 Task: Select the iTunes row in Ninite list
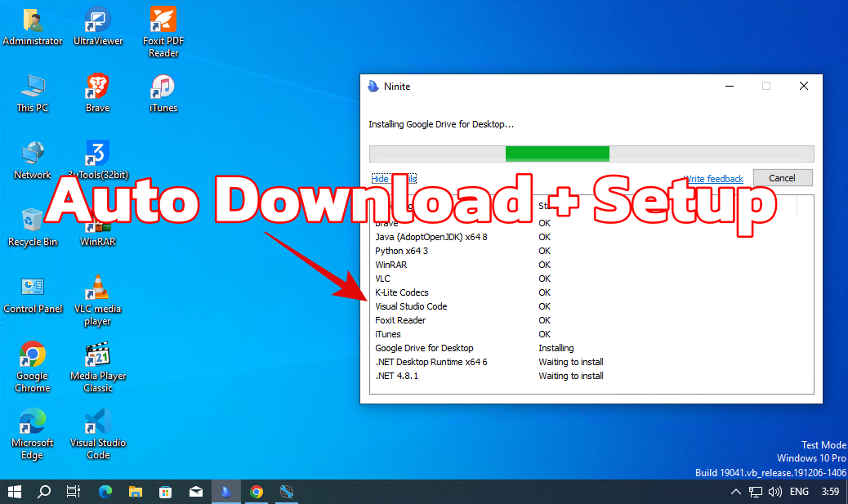point(591,334)
